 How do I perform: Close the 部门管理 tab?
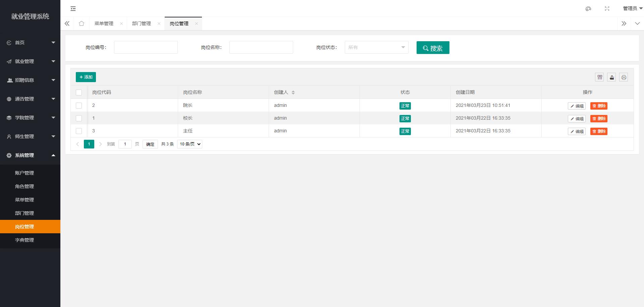(159, 23)
